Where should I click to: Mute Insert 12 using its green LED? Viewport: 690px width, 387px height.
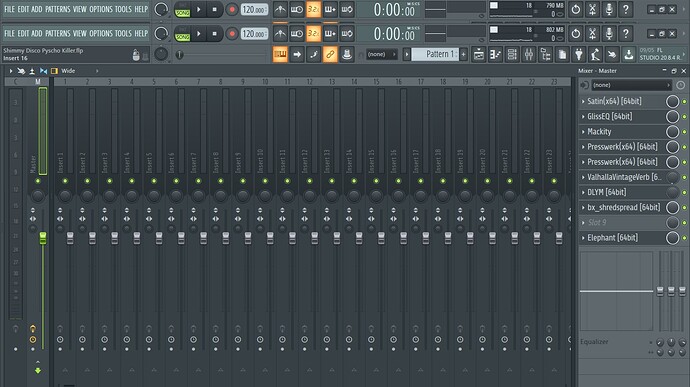pos(309,181)
